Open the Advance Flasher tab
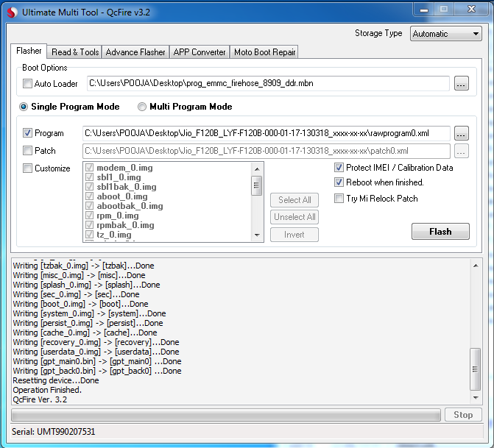 (x=135, y=52)
